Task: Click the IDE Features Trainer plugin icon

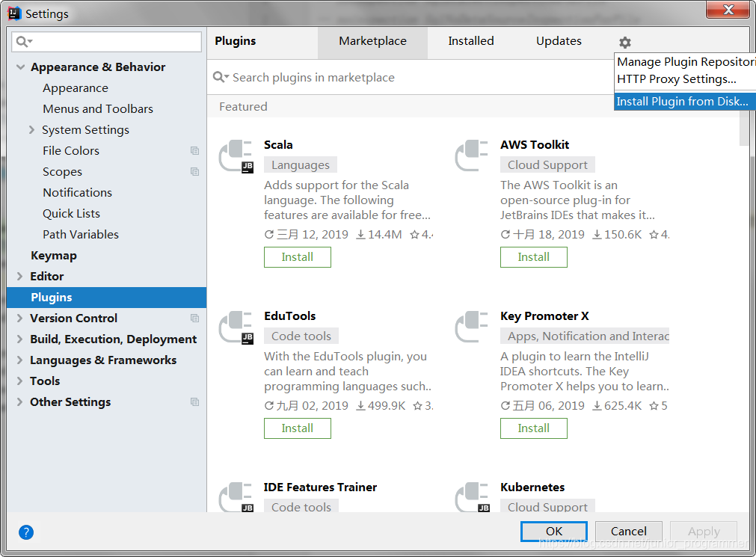Action: tap(236, 496)
